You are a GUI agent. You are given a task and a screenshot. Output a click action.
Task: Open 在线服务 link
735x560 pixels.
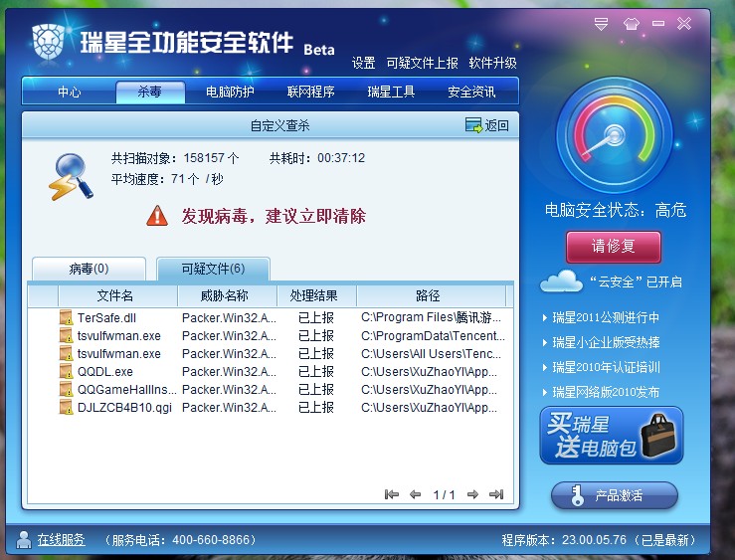[61, 540]
